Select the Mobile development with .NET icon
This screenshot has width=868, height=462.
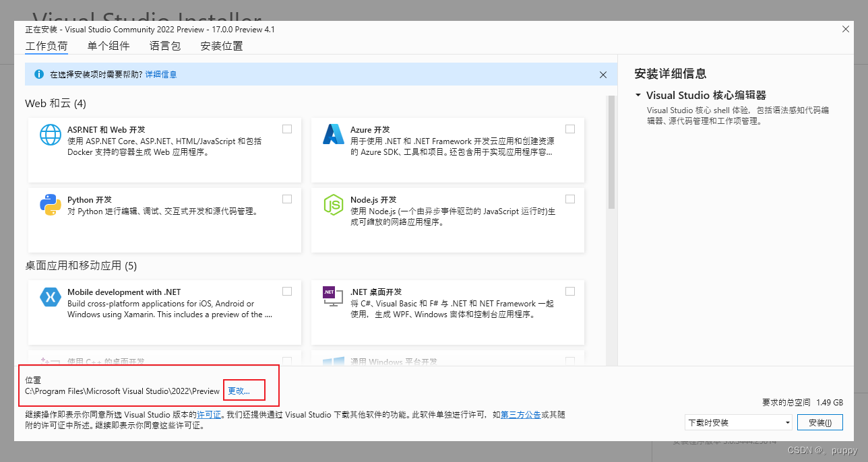coord(51,296)
